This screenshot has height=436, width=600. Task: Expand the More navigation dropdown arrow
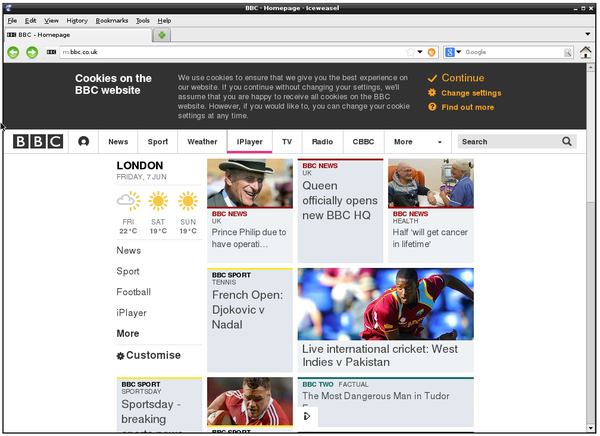coord(440,142)
